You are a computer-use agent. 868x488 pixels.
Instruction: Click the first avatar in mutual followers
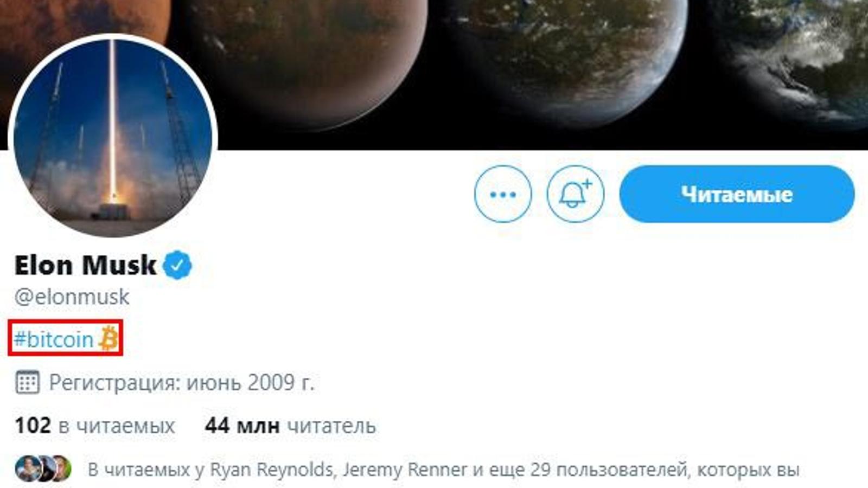27,469
